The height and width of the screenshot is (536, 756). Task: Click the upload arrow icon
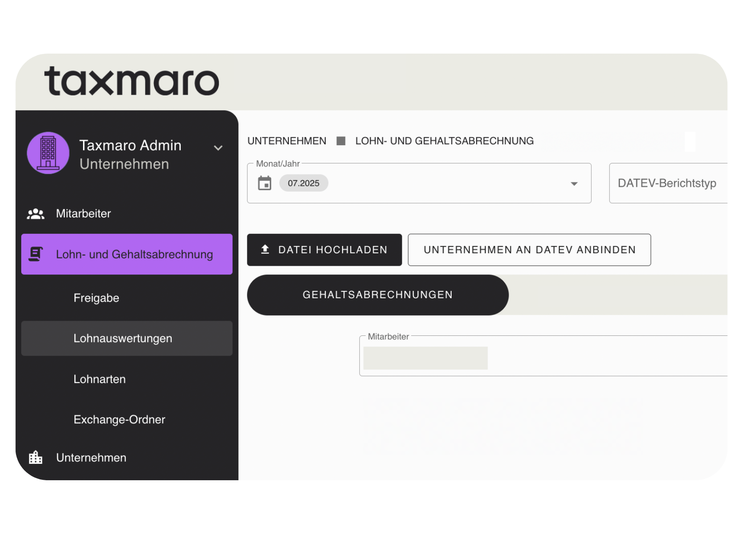[265, 249]
